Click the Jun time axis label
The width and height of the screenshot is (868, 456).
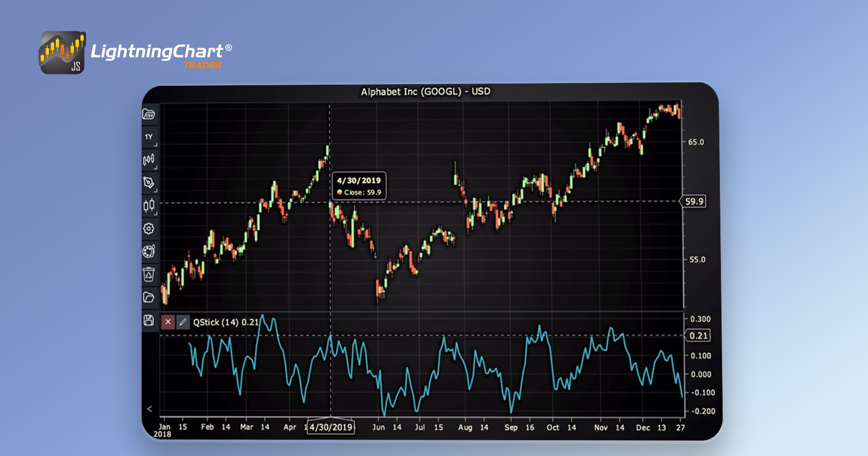point(379,427)
